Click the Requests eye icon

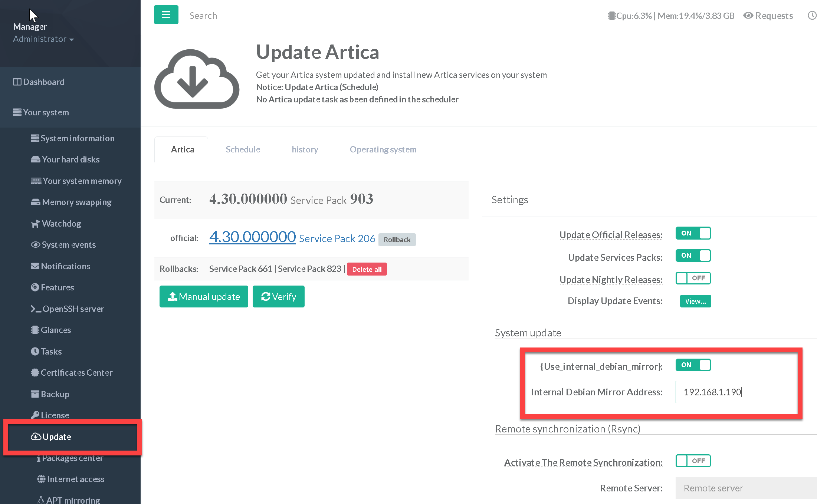pos(748,16)
